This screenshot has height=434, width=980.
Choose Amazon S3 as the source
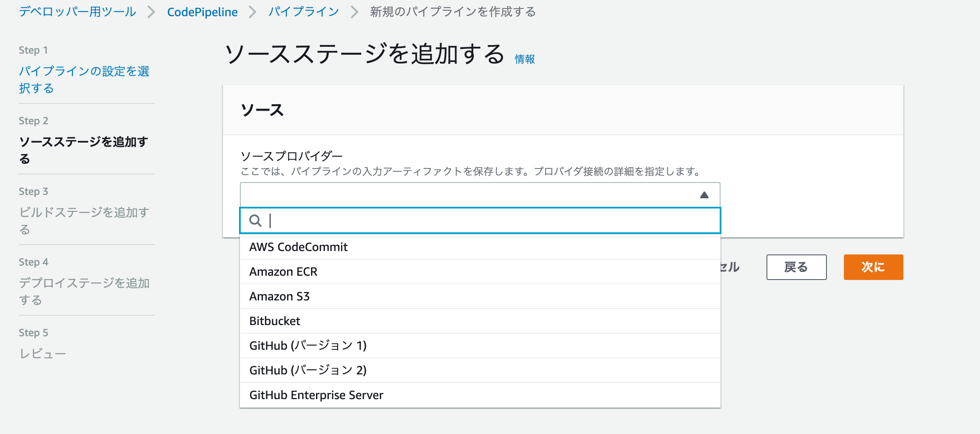pyautogui.click(x=280, y=296)
